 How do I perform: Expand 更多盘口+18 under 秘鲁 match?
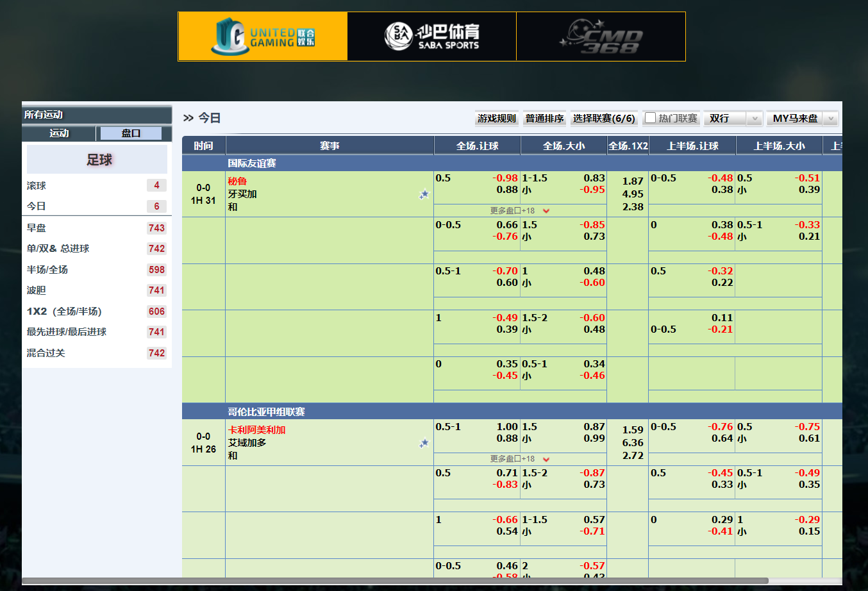click(x=519, y=210)
